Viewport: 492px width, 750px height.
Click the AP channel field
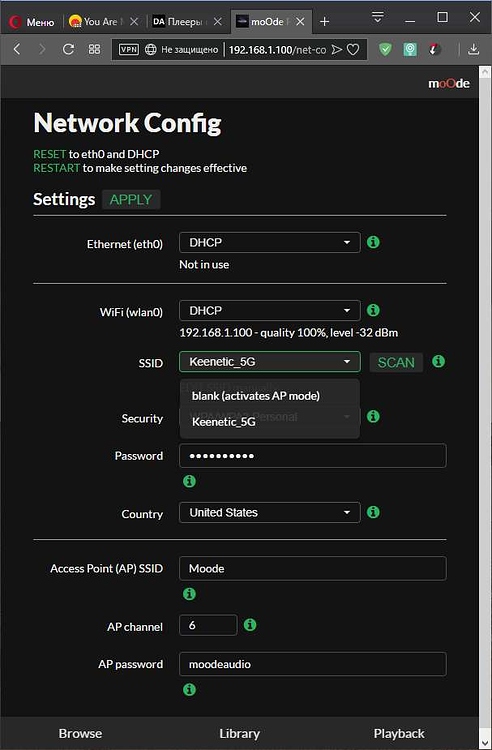(x=208, y=625)
